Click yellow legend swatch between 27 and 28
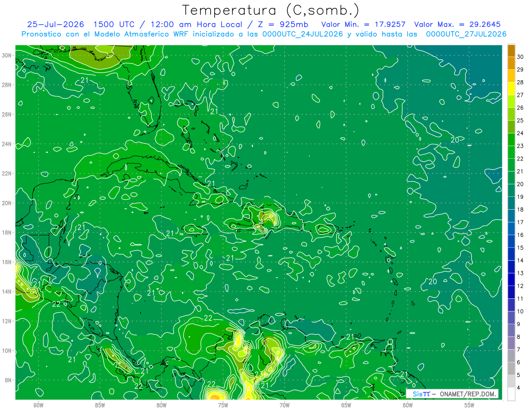532x411 pixels. [511, 89]
